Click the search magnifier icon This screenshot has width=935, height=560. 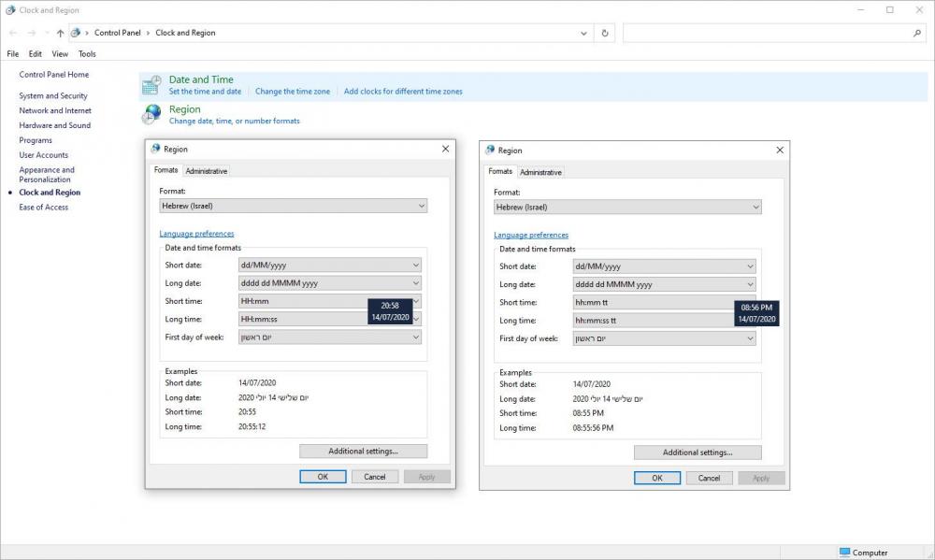[917, 34]
